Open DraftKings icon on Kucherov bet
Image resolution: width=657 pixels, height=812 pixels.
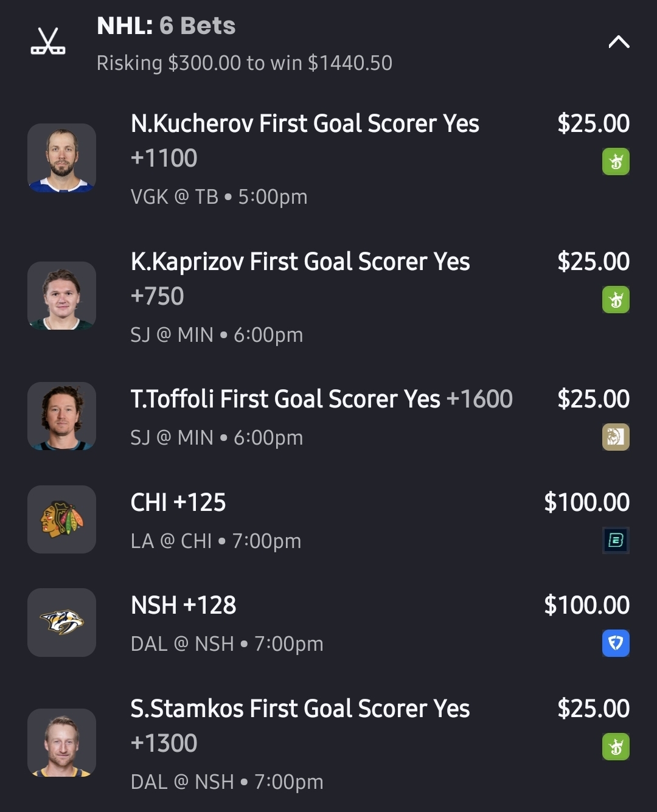pyautogui.click(x=616, y=162)
